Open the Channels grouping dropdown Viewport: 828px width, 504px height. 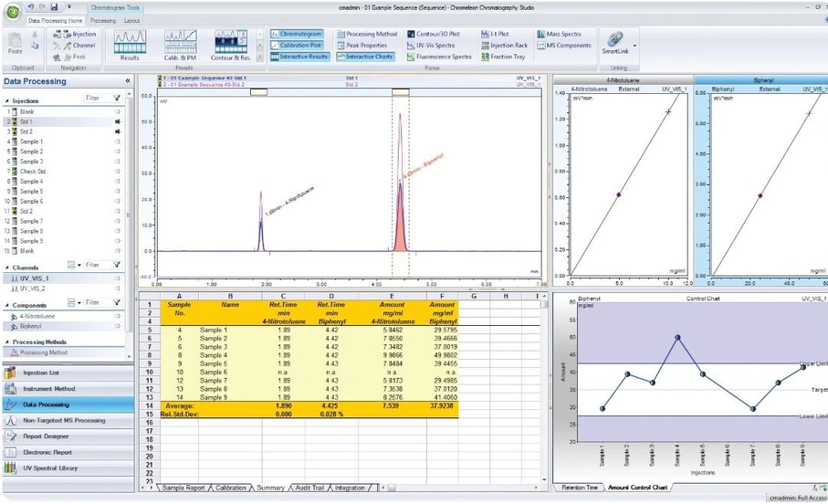click(x=75, y=266)
